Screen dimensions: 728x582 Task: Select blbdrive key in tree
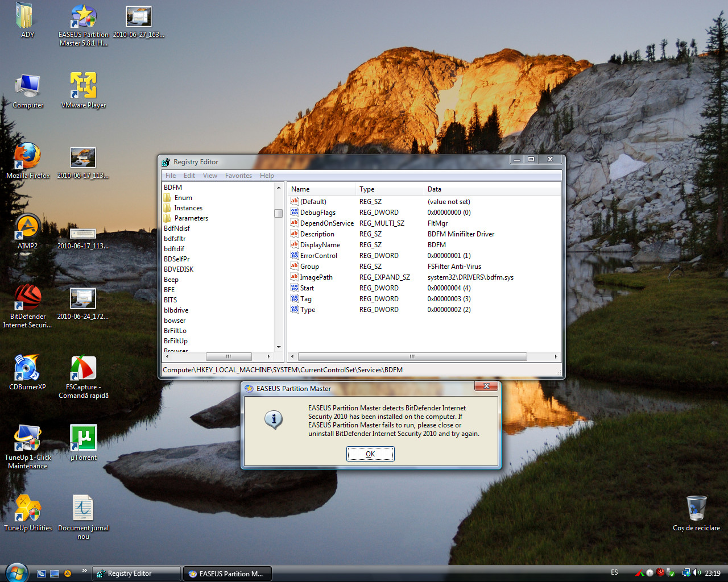click(176, 310)
